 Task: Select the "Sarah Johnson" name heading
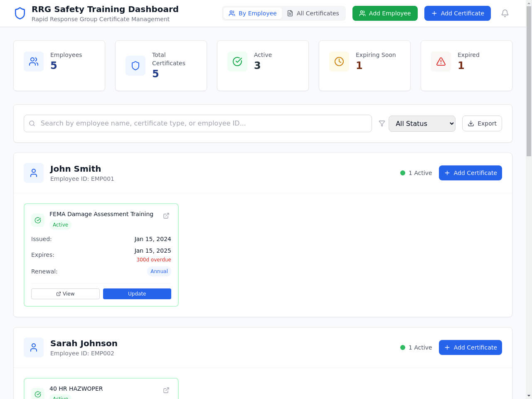click(84, 343)
